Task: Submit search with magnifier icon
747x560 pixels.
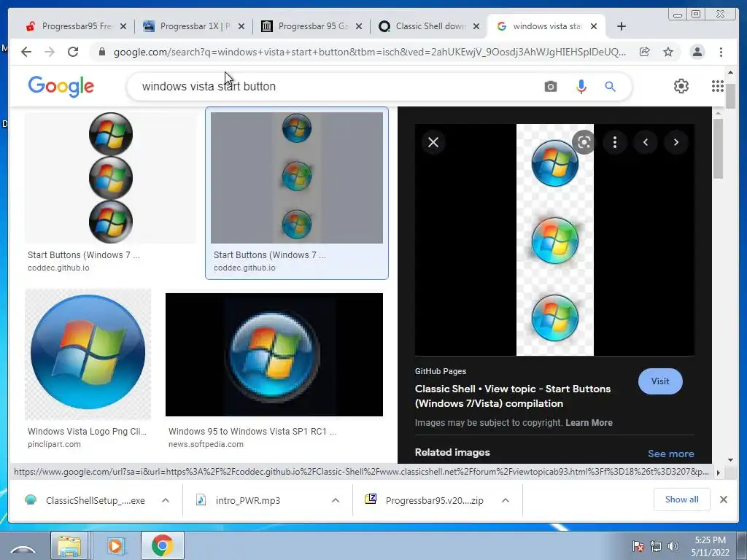Action: 611,87
